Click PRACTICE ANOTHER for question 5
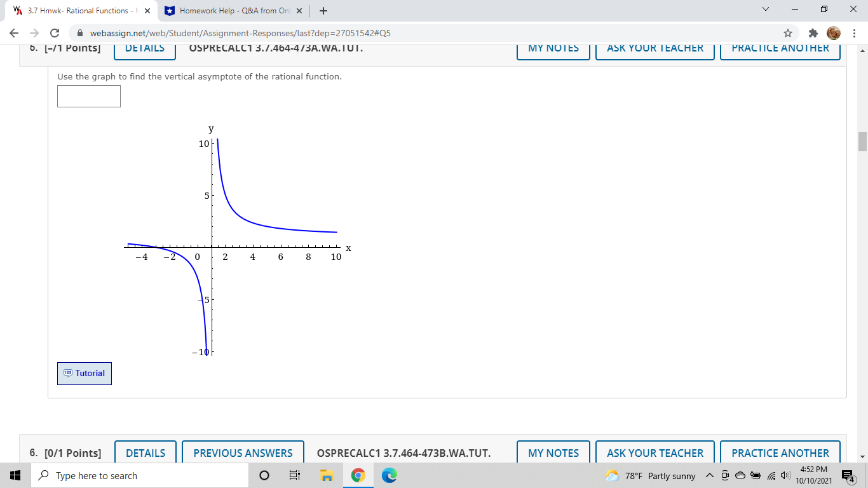The width and height of the screenshot is (868, 488). [780, 48]
